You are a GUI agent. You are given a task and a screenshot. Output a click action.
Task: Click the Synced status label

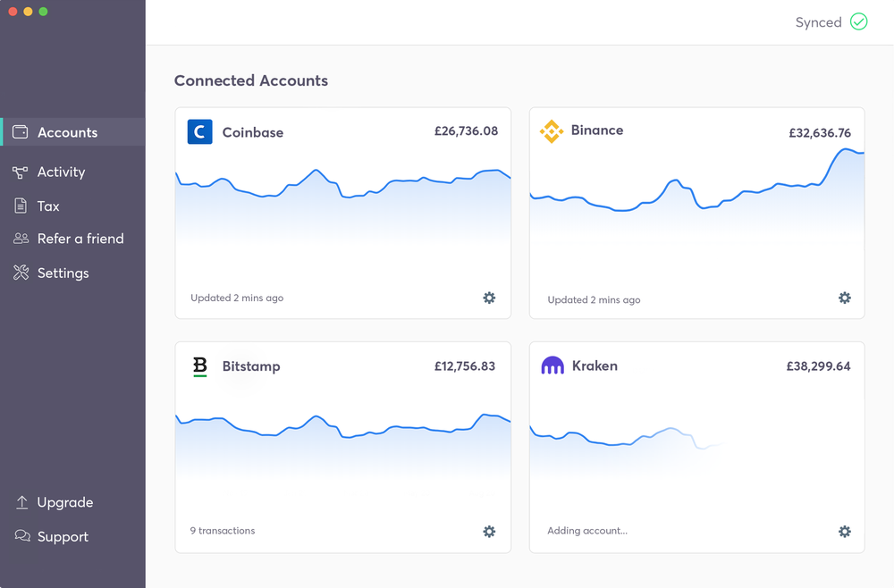coord(818,22)
